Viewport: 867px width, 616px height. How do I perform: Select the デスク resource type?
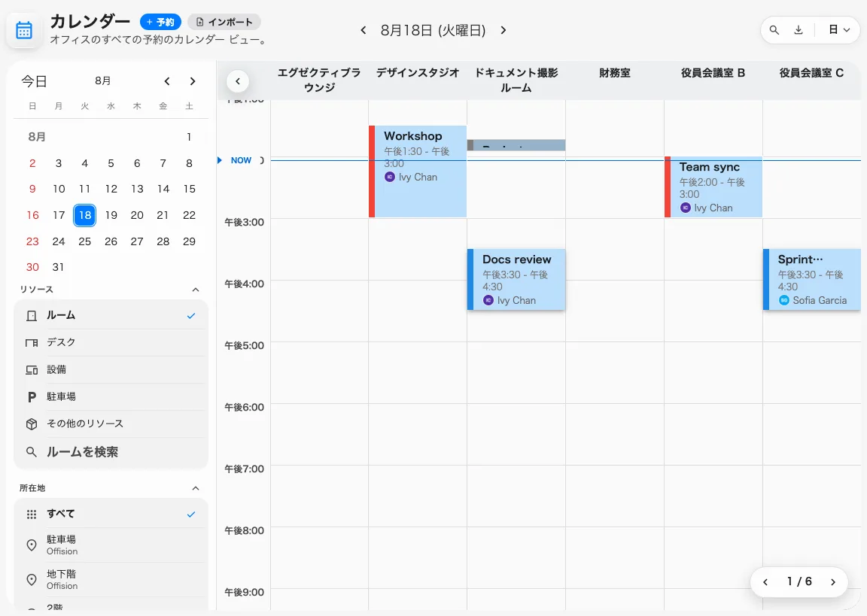(x=111, y=342)
